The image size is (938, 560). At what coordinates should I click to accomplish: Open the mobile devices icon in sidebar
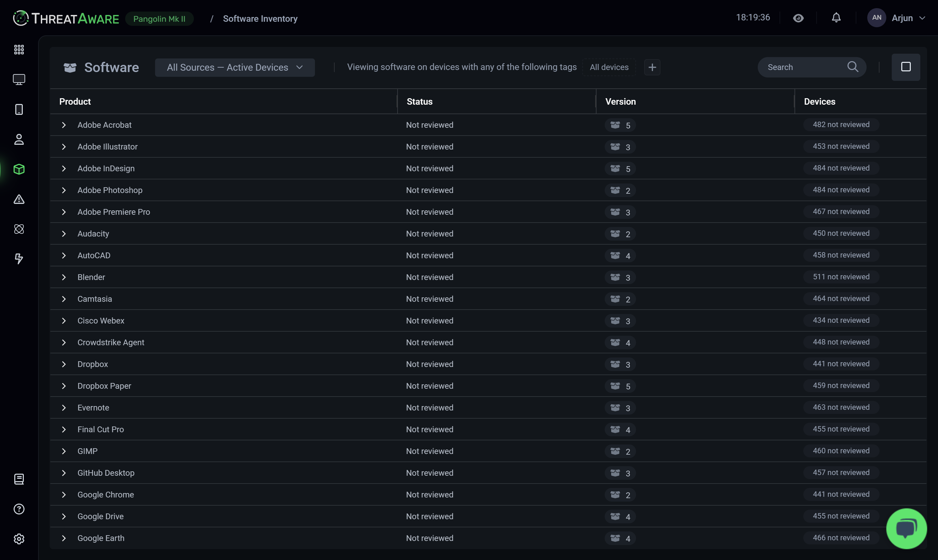pos(18,109)
